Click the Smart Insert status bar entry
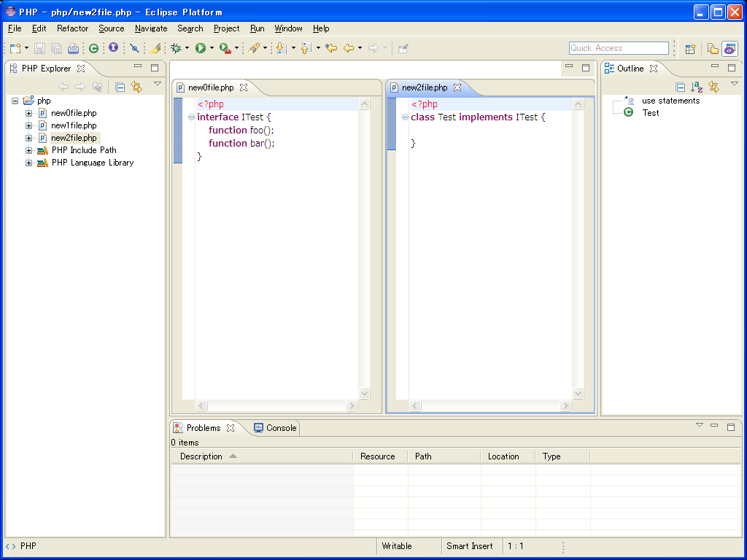 point(469,546)
